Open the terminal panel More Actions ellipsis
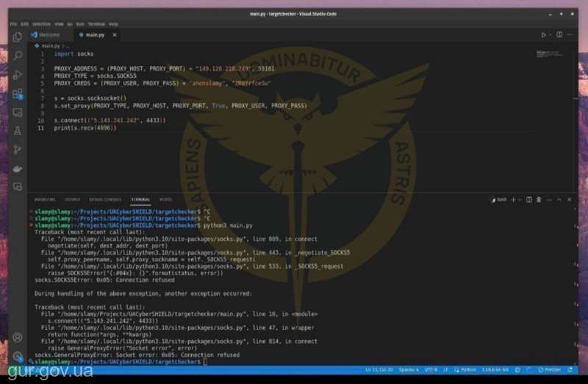Image resolution: width=588 pixels, height=384 pixels. tap(549, 200)
